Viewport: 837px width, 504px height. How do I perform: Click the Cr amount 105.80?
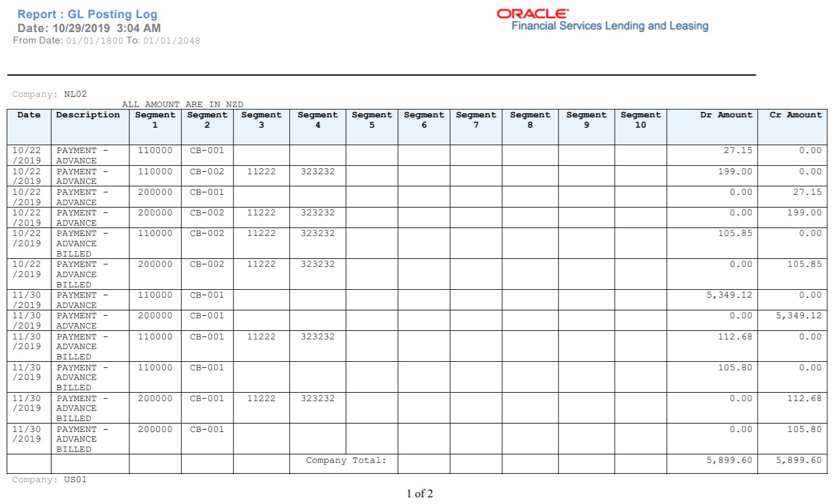pyautogui.click(x=805, y=429)
